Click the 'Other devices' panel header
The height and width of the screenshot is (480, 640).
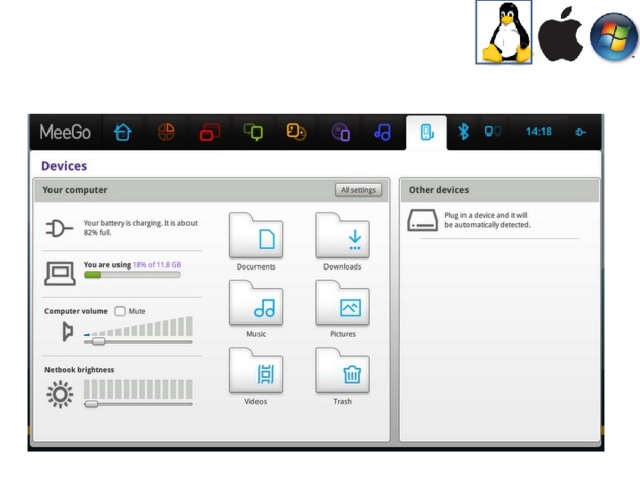click(500, 190)
